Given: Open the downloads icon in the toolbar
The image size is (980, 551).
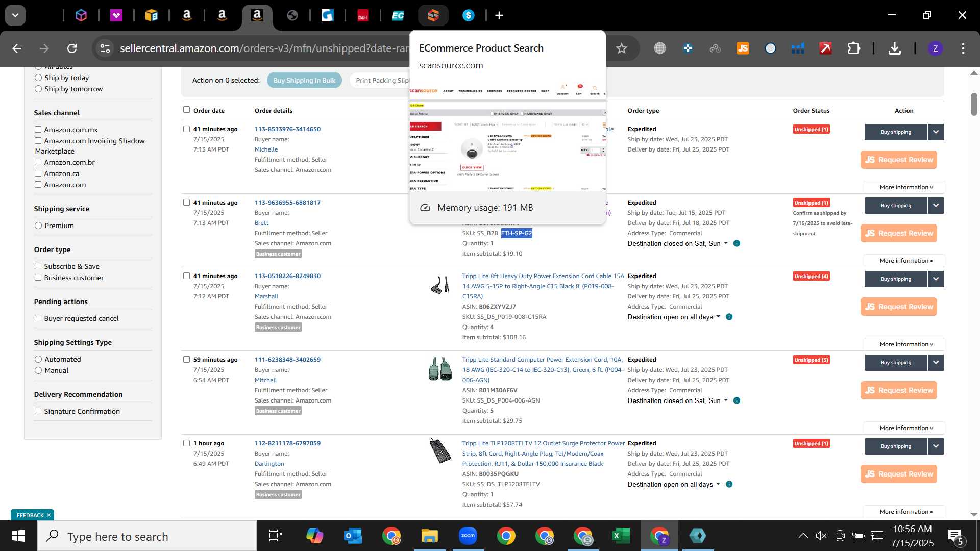Looking at the screenshot, I should 894,48.
